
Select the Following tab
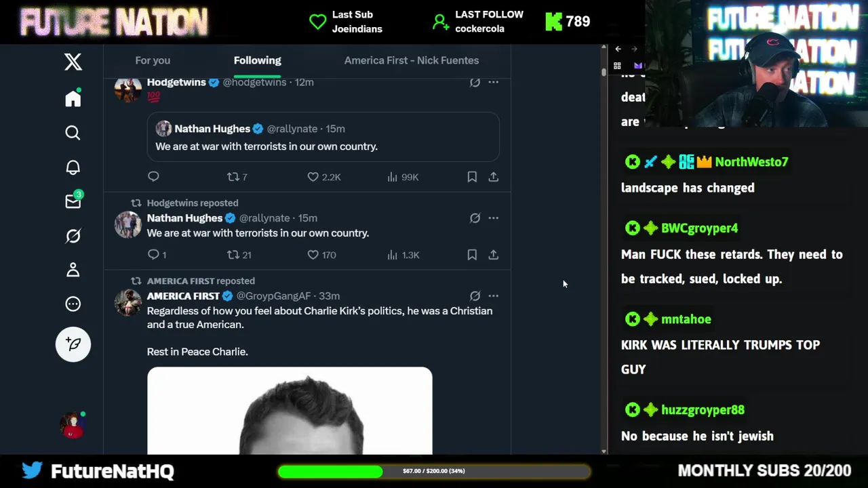point(257,60)
